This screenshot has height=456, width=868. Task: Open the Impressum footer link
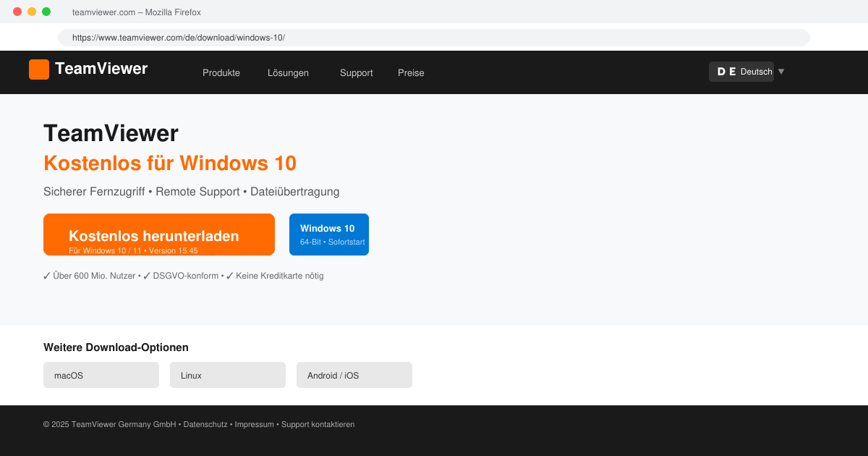255,425
